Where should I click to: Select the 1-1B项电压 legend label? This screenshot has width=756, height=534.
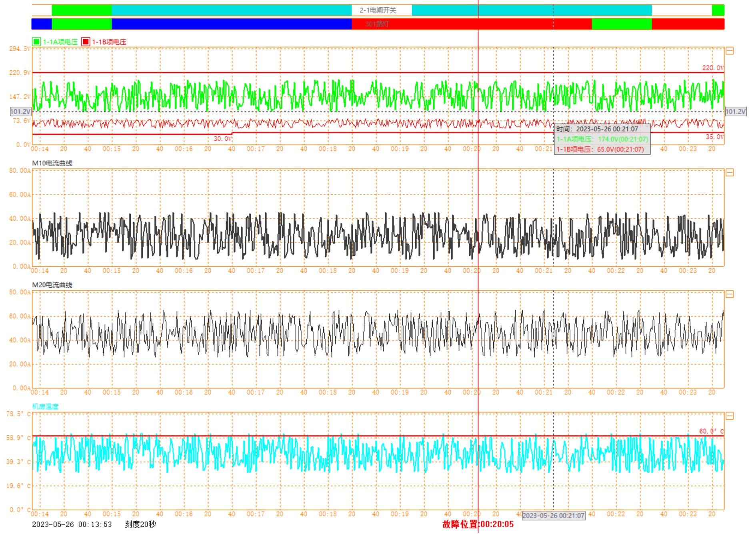click(x=109, y=42)
